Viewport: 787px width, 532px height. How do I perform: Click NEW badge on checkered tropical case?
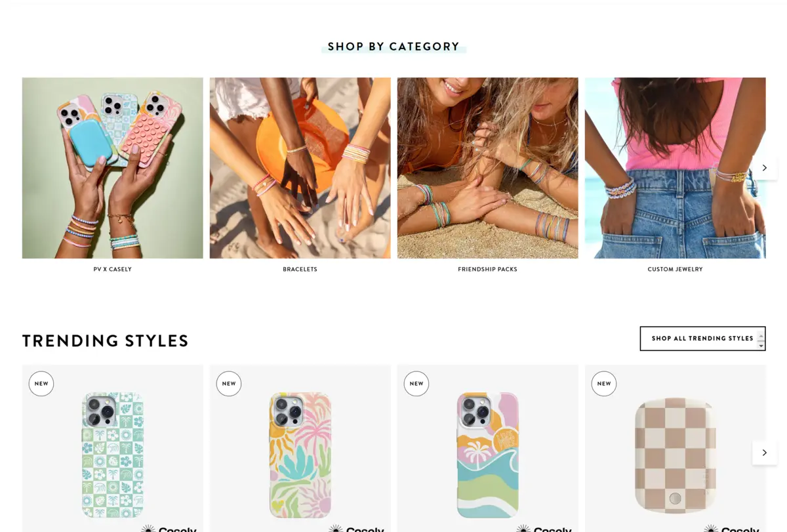(x=41, y=384)
